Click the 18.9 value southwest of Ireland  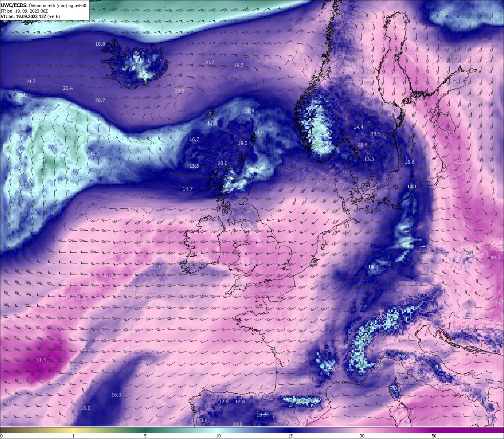[187, 266]
